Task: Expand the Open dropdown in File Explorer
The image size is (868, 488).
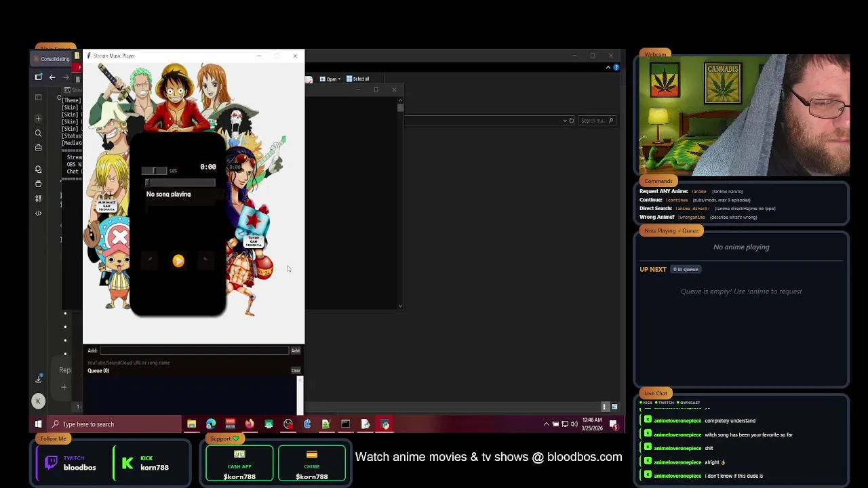Action: (x=331, y=79)
